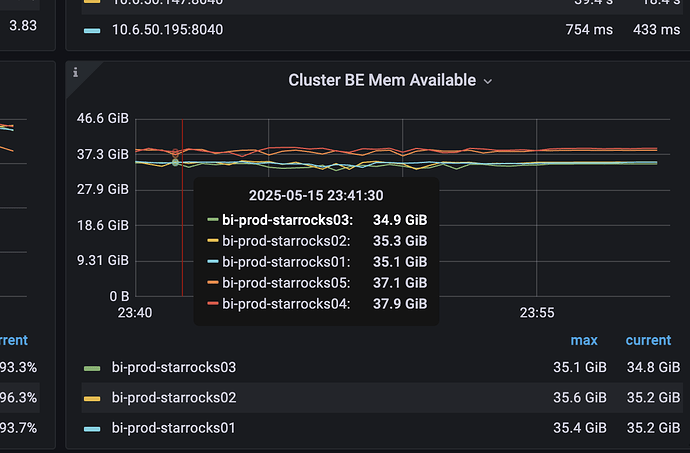Toggle the bi-prod-starrocks02 series visibility
This screenshot has height=453, width=690.
pyautogui.click(x=174, y=398)
